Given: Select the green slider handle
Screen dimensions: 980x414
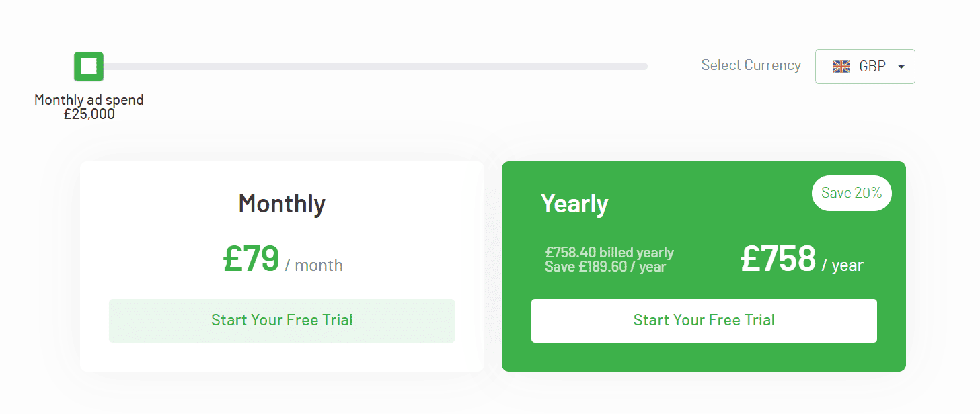Looking at the screenshot, I should click(x=88, y=66).
